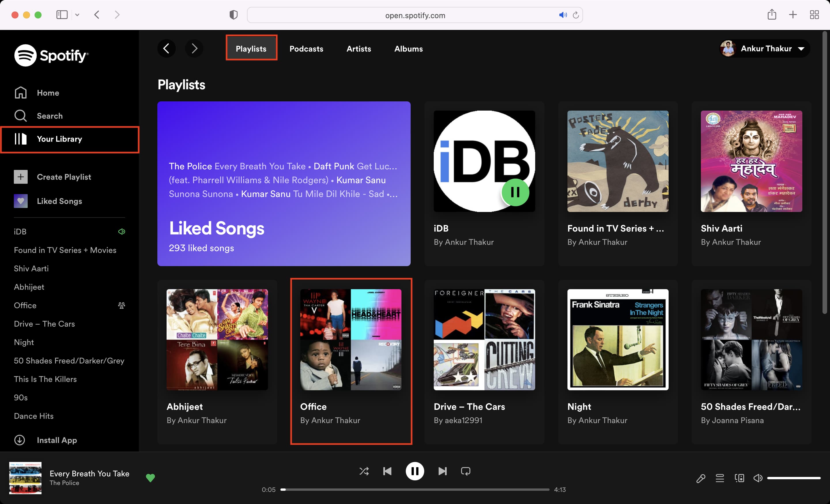Pause playback with the main button

coord(415,471)
